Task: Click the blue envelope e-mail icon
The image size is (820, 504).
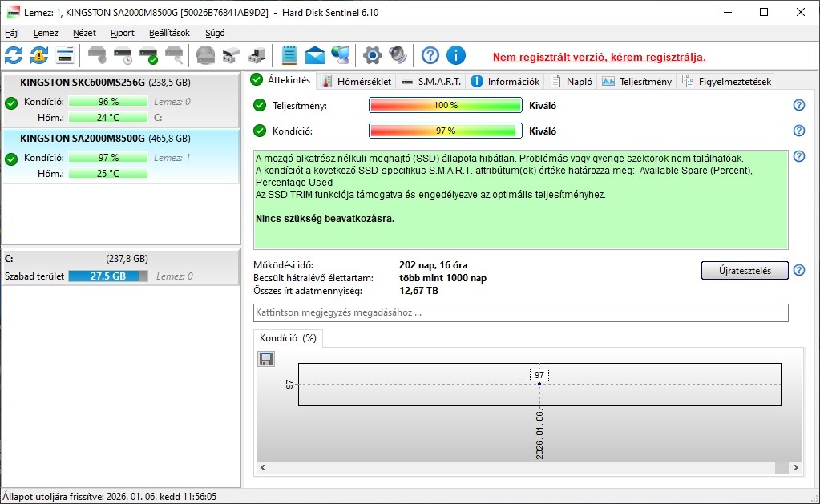Action: (315, 55)
